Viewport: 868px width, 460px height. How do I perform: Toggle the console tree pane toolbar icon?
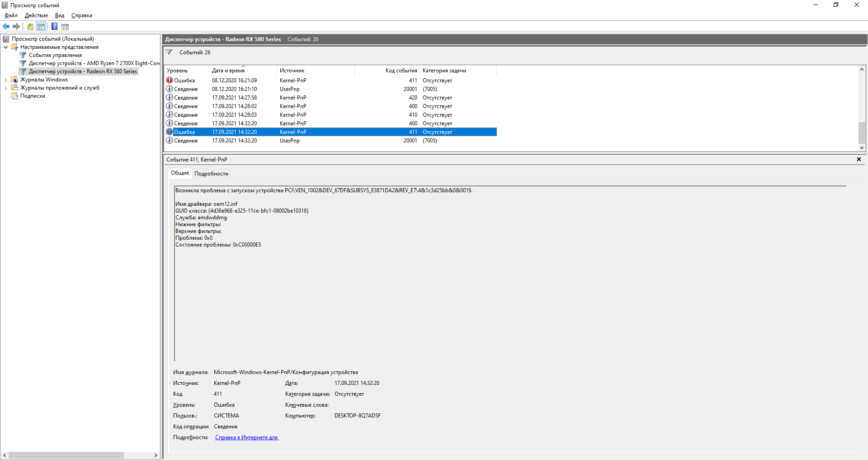tap(41, 27)
